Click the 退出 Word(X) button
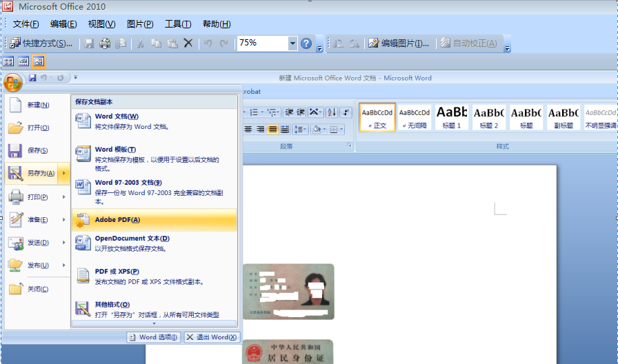This screenshot has width=618, height=364. (x=212, y=337)
